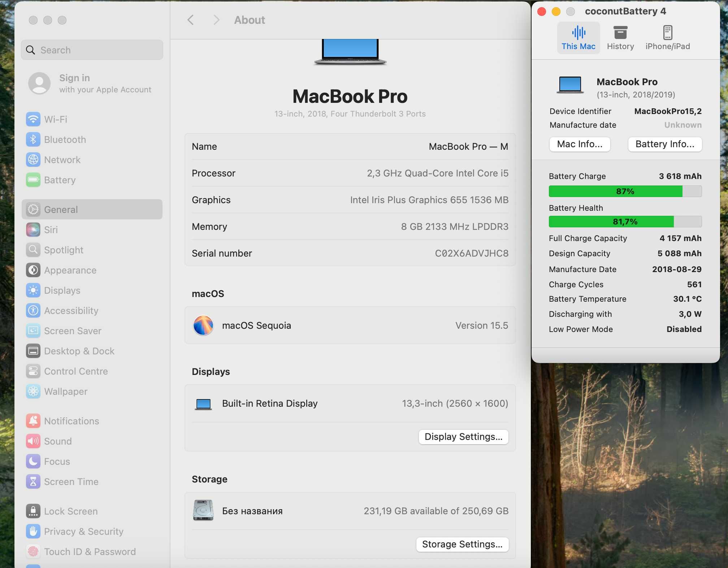
Task: Open Control Centre settings
Action: [x=92, y=371]
